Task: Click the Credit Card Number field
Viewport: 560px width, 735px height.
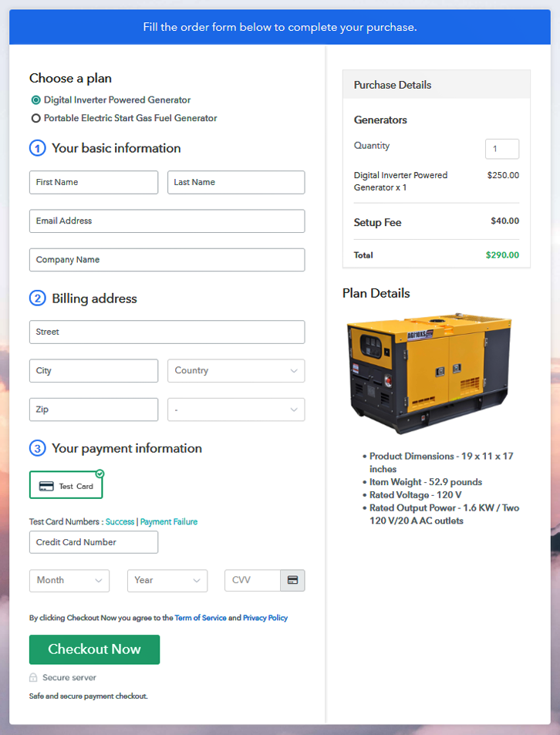Action: 94,542
